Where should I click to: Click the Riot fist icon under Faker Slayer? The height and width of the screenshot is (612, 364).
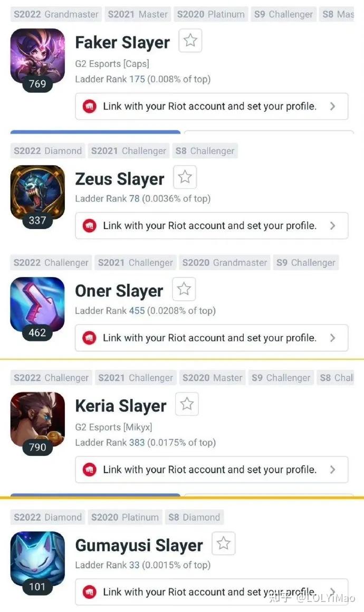point(89,106)
